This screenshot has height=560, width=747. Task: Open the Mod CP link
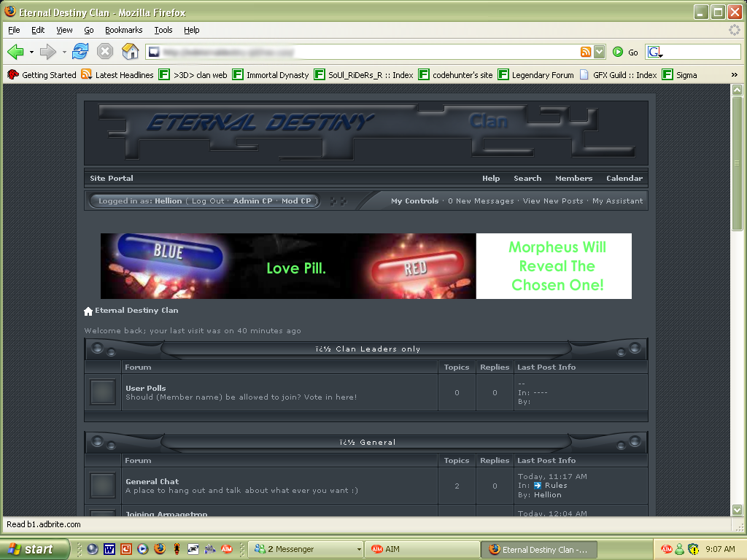pyautogui.click(x=296, y=201)
